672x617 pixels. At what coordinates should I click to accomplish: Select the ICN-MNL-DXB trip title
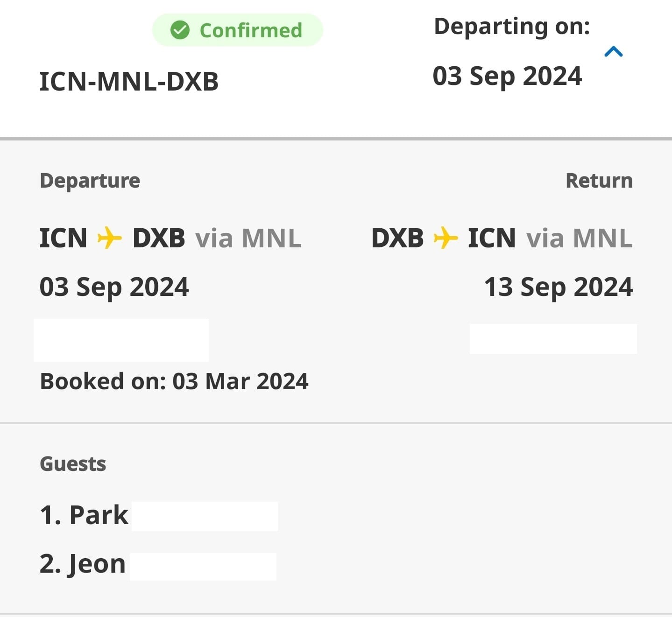[129, 81]
